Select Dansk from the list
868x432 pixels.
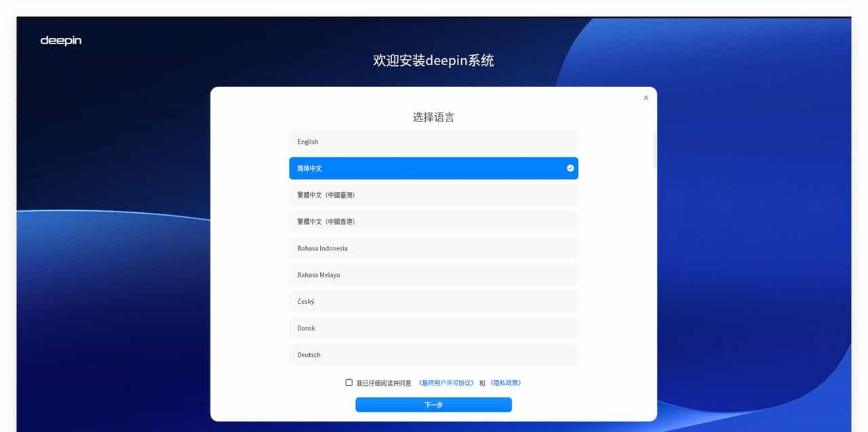click(433, 328)
